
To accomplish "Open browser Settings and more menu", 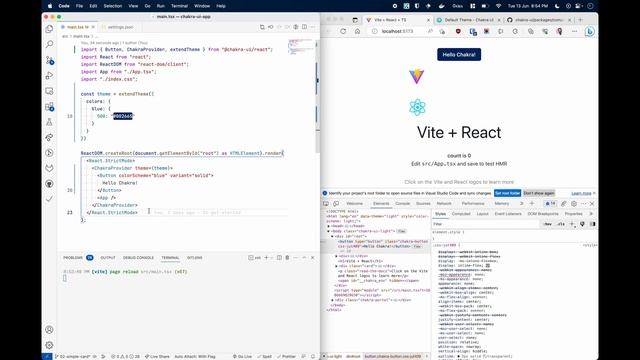I will tap(575, 31).
